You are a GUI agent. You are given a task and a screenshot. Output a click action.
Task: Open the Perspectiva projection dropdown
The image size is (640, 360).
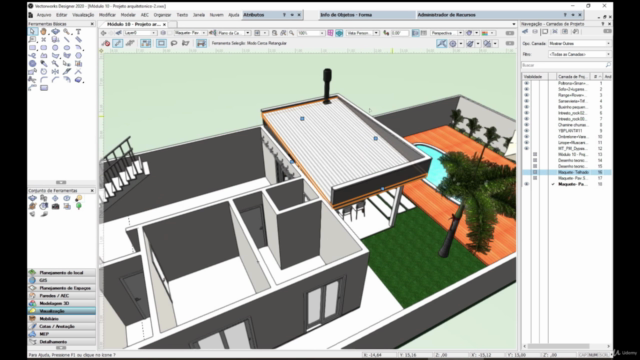coord(447,33)
